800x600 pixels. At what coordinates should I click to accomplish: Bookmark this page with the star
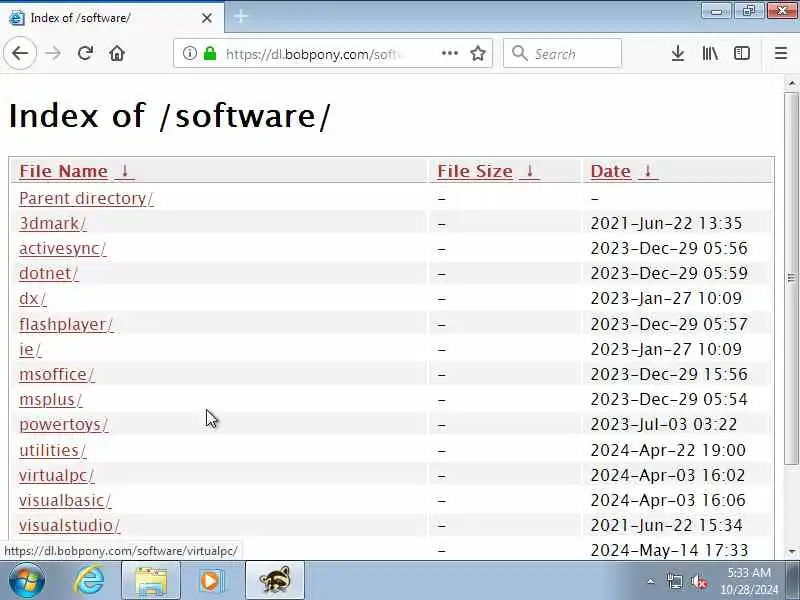(x=478, y=53)
